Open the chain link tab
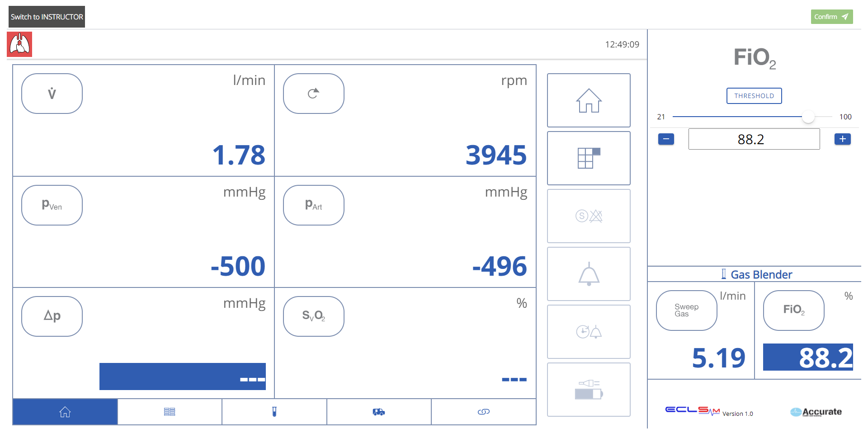 (483, 412)
